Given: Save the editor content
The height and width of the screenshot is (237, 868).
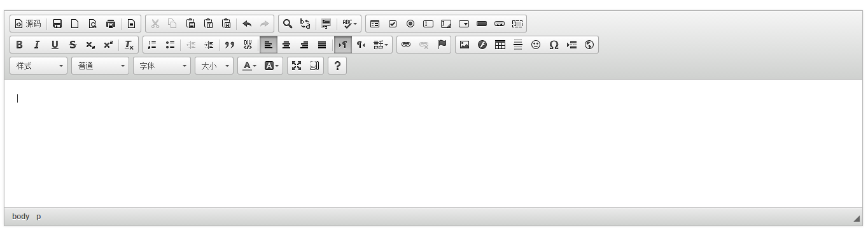Looking at the screenshot, I should pos(57,24).
